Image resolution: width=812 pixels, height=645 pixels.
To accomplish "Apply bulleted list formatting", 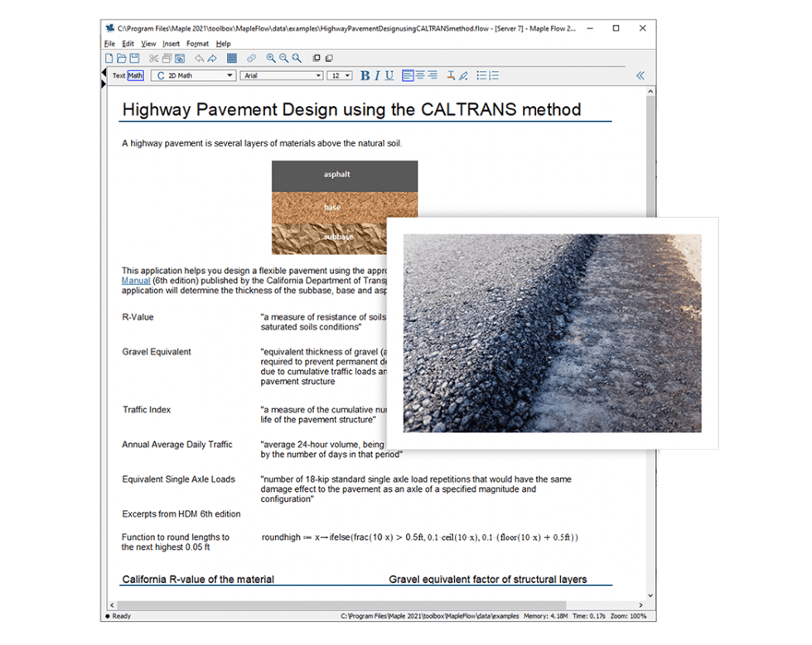I will (x=481, y=75).
